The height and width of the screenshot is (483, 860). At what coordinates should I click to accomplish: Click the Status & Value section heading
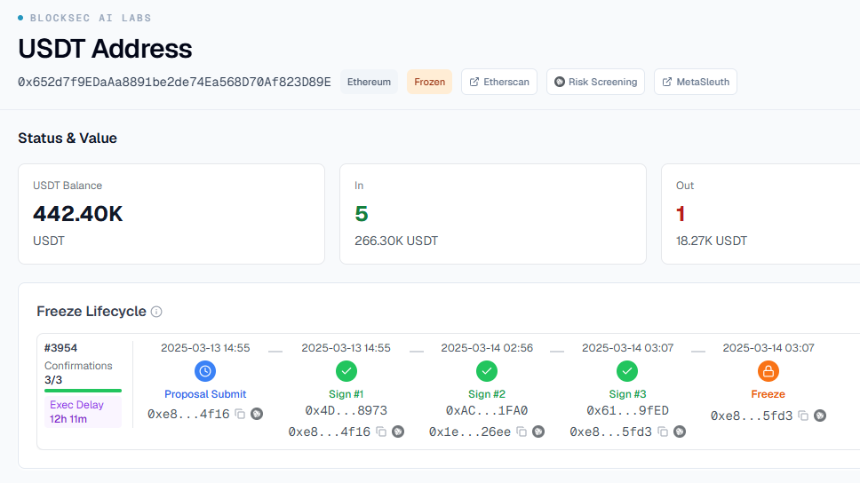click(x=67, y=138)
